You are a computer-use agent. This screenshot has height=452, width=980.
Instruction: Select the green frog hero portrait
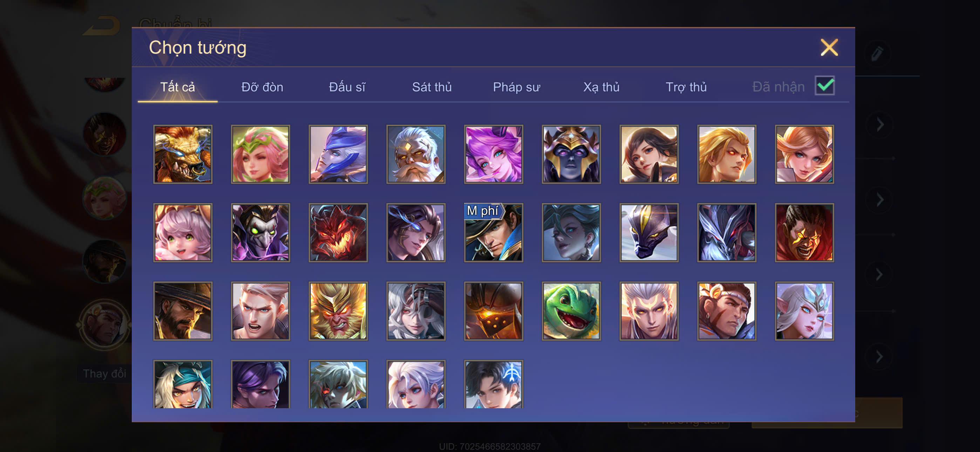(x=571, y=311)
